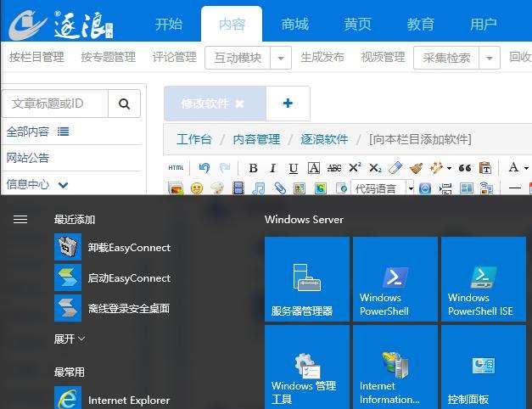Viewport: 532px width, 409px height.
Task: Click the Google map icon
Action: [320, 188]
